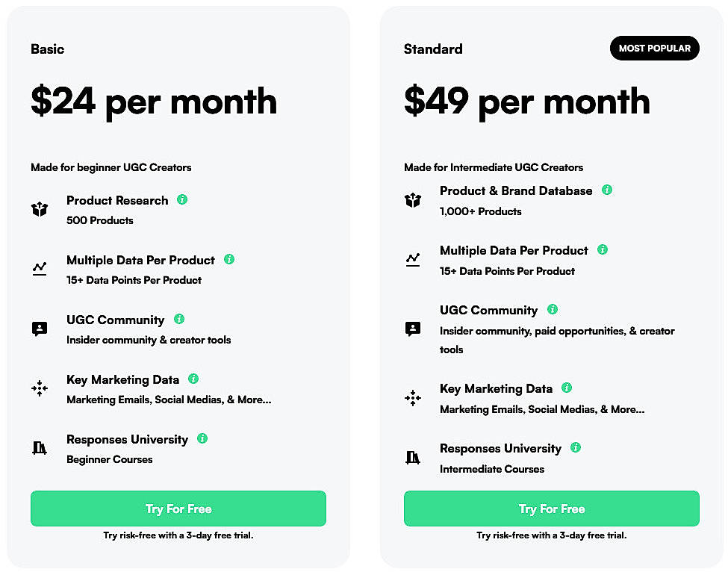Select the Responses University books icon on Standard
The image size is (728, 572).
(413, 457)
